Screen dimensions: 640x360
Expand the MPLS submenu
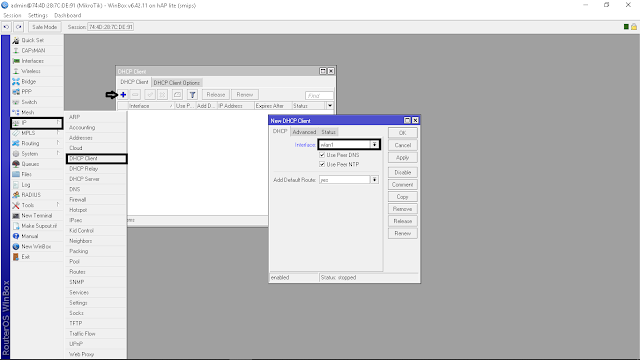(x=37, y=133)
